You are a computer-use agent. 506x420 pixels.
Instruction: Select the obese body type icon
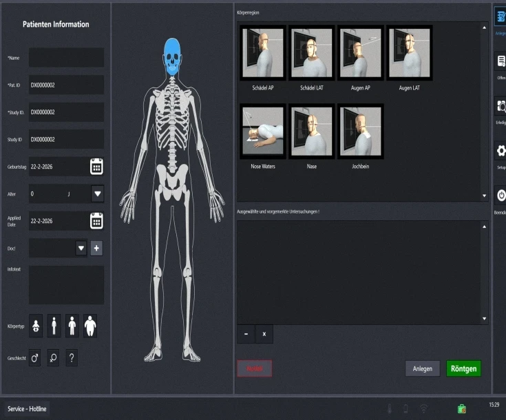pyautogui.click(x=90, y=326)
